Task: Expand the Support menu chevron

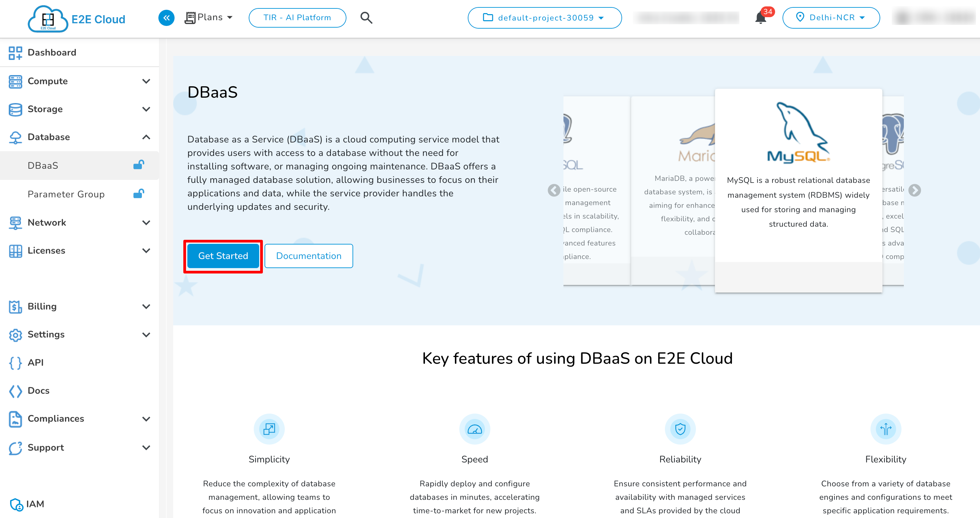Action: (146, 448)
